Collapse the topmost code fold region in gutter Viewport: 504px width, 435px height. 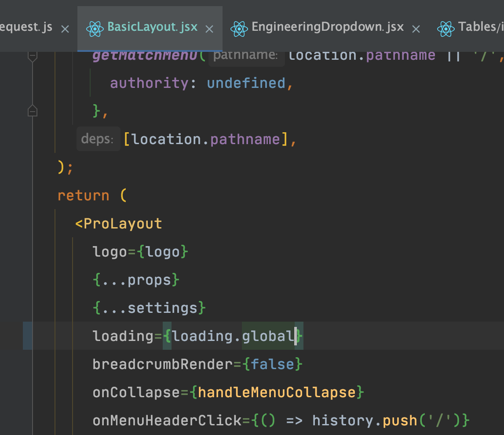coord(32,56)
